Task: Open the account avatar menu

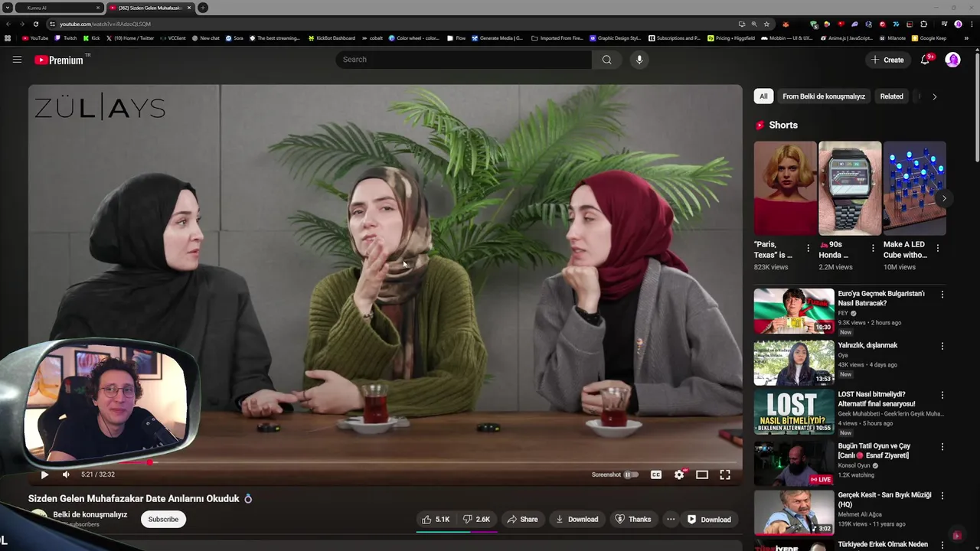Action: tap(952, 60)
